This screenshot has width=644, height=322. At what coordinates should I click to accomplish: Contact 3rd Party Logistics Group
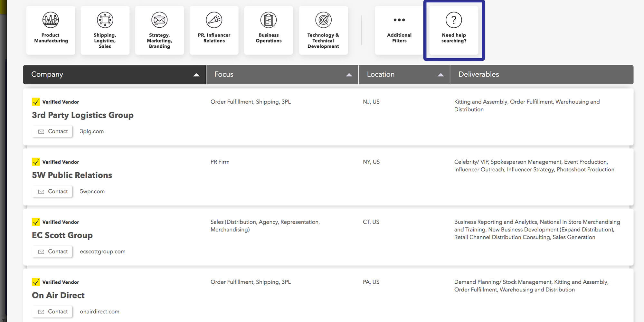(x=53, y=131)
